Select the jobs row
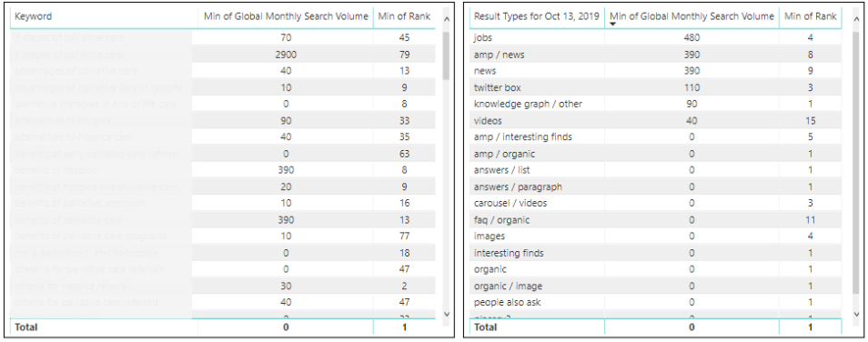This screenshot has width=868, height=342. (x=656, y=37)
